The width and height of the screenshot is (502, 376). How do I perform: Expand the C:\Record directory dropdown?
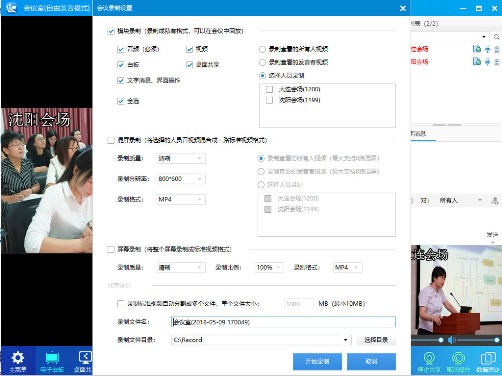(x=345, y=340)
